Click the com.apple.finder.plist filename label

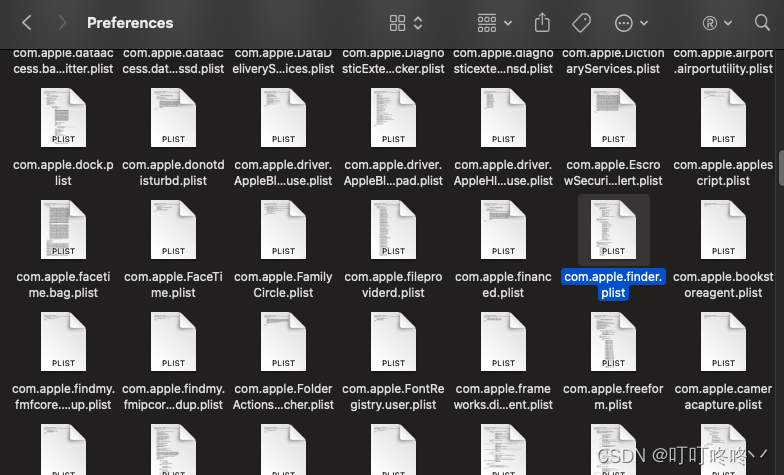click(613, 284)
